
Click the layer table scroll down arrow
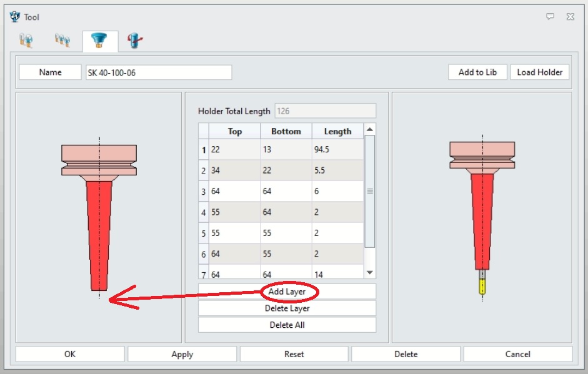(370, 272)
